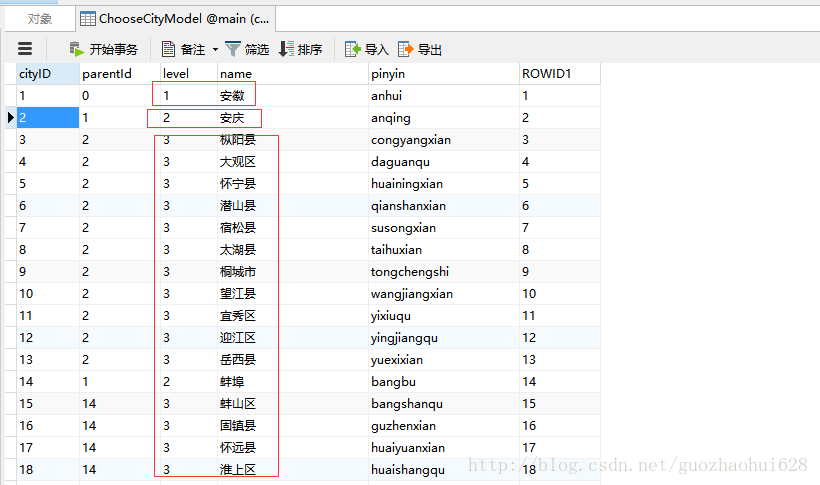Click the table icon on ChooseCityModel tab
This screenshot has height=485, width=820.
tap(88, 19)
